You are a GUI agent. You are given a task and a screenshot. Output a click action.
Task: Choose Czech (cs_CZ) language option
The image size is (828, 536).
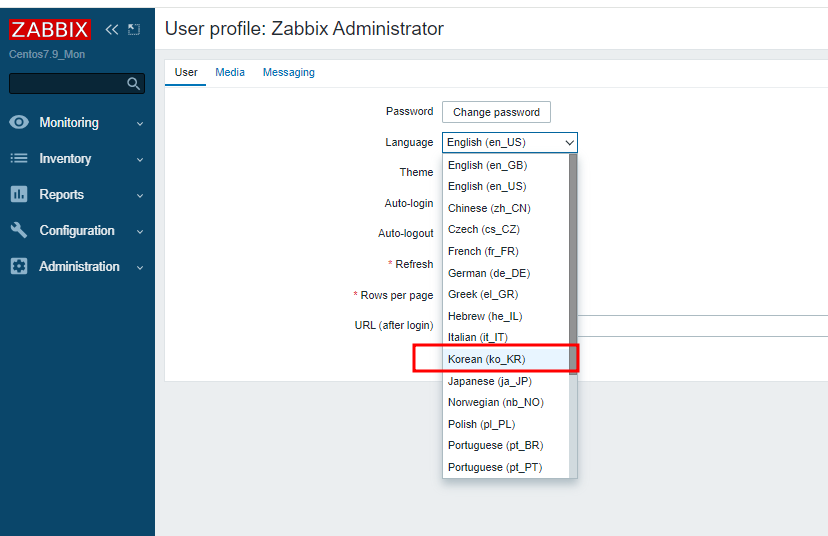[x=506, y=229]
